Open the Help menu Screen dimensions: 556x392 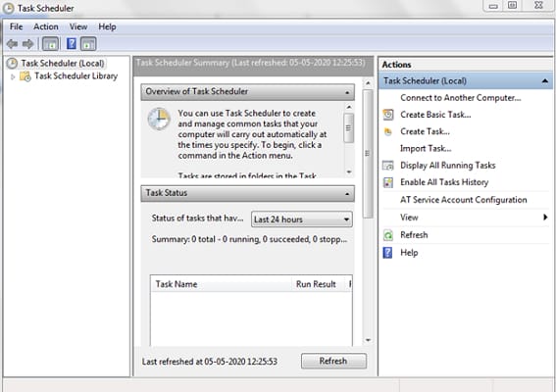107,26
